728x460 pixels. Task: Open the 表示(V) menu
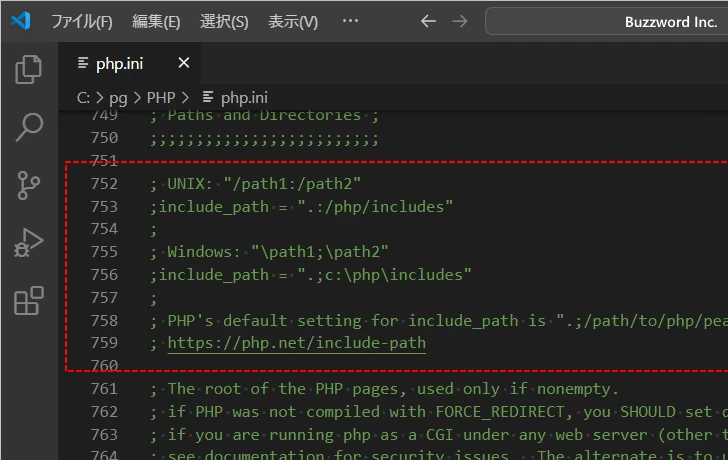click(292, 21)
